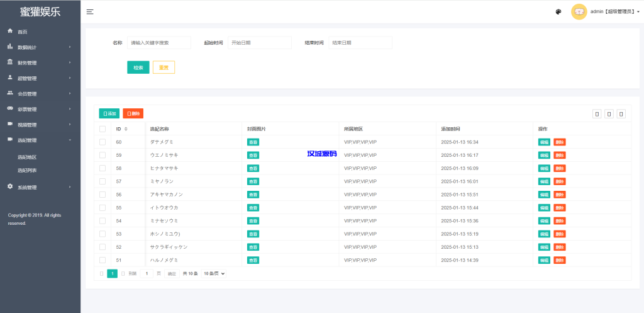Image resolution: width=644 pixels, height=313 pixels.
Task: Open 选妃地区 submenu item
Action: click(x=27, y=157)
